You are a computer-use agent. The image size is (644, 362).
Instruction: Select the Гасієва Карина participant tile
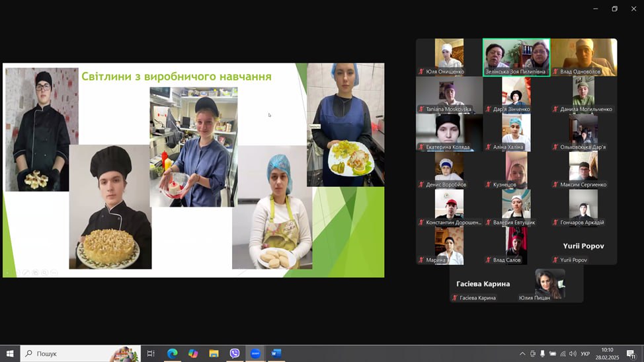point(483,284)
